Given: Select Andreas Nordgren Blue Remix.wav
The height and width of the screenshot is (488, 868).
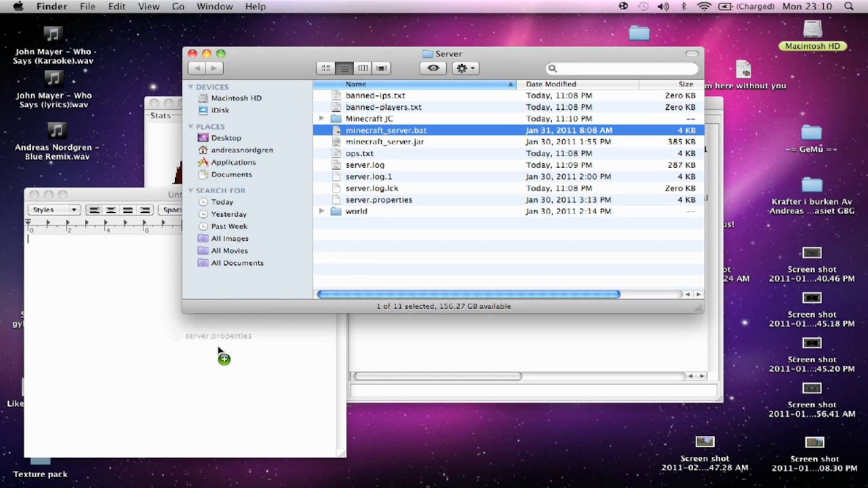Looking at the screenshot, I should pos(56,129).
